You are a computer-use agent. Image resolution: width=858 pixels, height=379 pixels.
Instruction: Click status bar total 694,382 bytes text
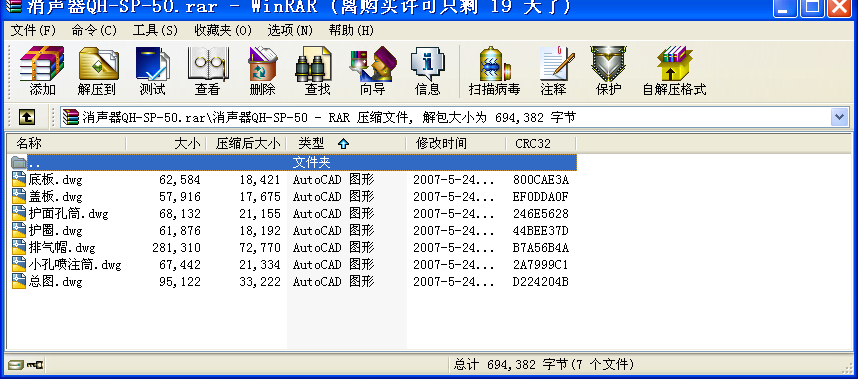coord(544,364)
